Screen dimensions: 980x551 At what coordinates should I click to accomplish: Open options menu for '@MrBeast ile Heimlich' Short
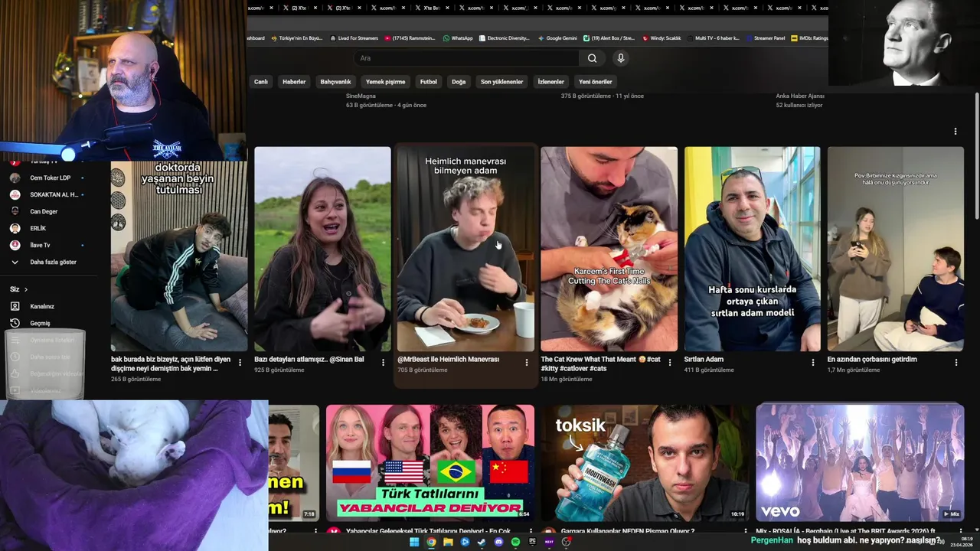(526, 363)
